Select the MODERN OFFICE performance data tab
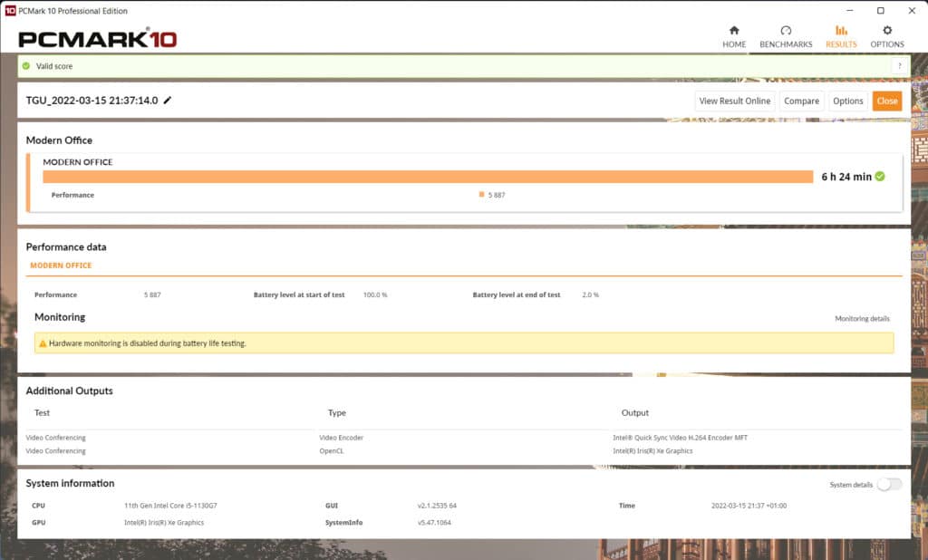928x560 pixels. pos(61,266)
